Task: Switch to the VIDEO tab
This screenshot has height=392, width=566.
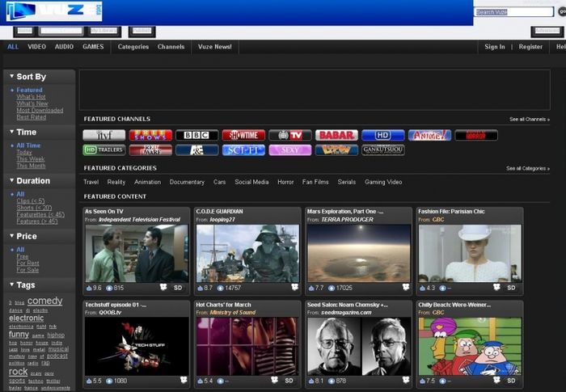Action: coord(36,47)
